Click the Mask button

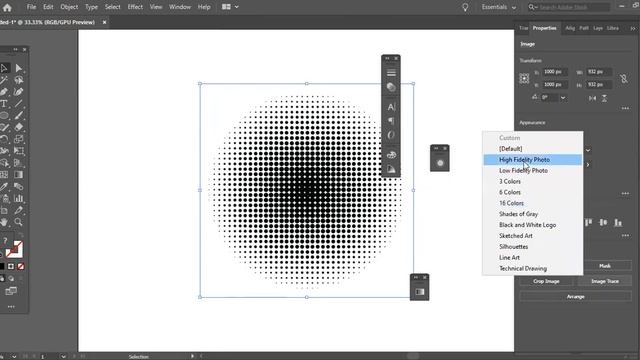pos(605,266)
